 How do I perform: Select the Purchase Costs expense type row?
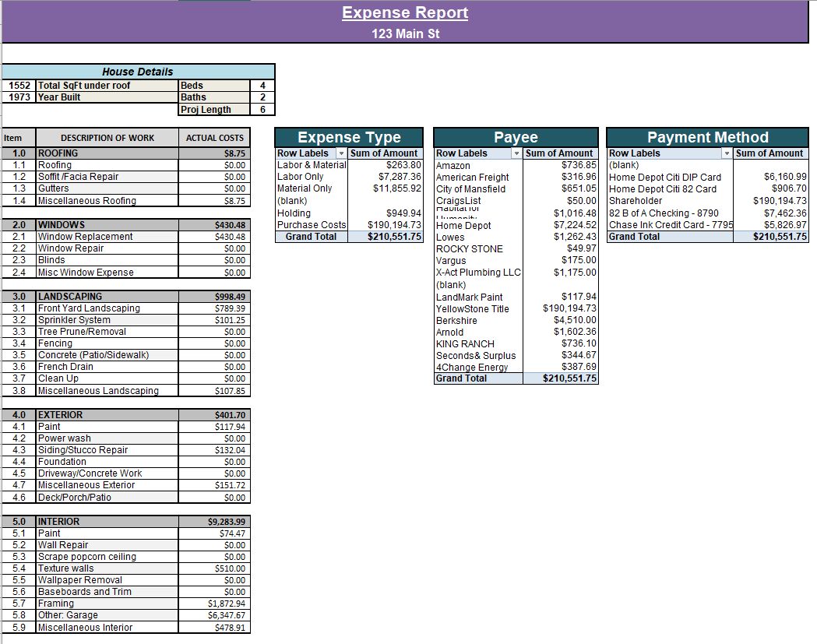312,225
